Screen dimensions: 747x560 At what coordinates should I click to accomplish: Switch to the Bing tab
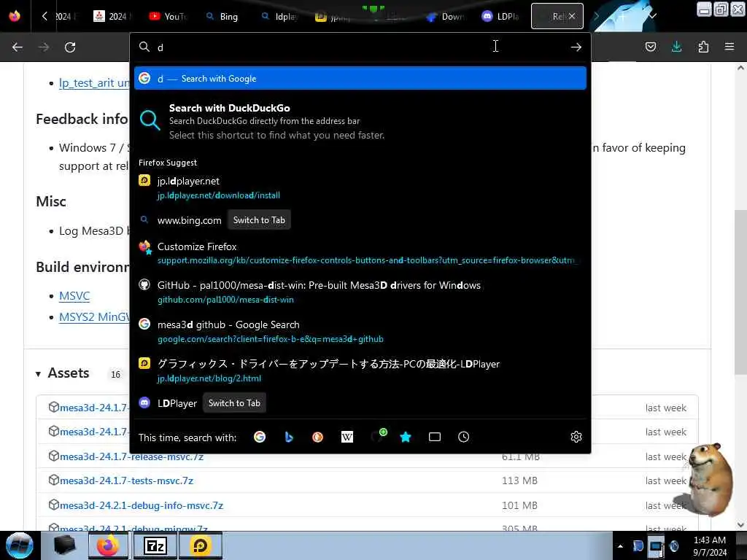(222, 16)
